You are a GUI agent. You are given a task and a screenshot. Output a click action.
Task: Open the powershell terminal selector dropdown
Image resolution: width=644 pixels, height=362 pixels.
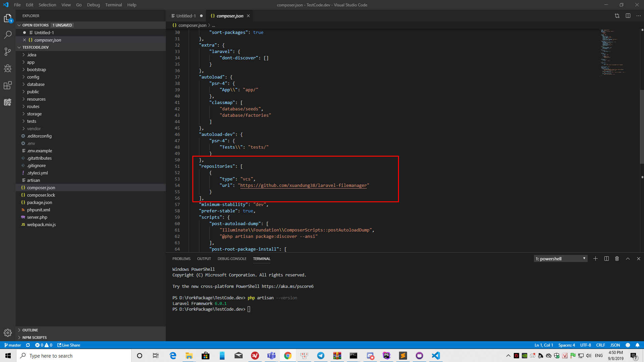click(x=560, y=259)
